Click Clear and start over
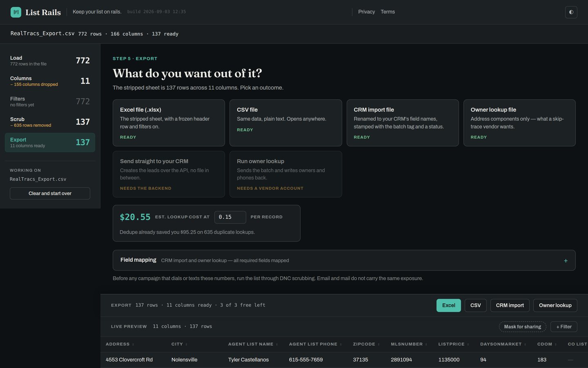 tap(50, 193)
